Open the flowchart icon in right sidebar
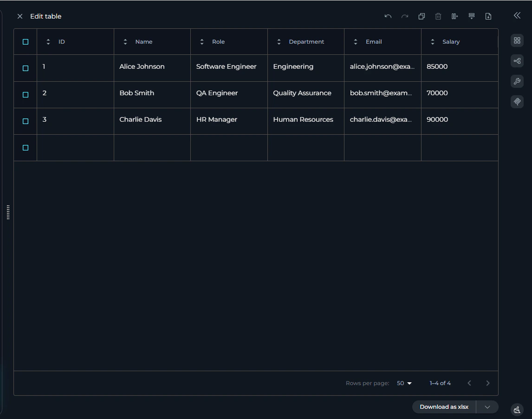The height and width of the screenshot is (419, 532). tap(517, 61)
